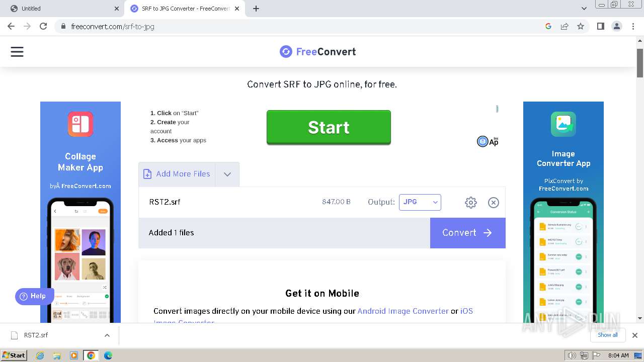Click the '847.00 B' file size
Viewport: 644px width, 362px height.
pos(336,202)
